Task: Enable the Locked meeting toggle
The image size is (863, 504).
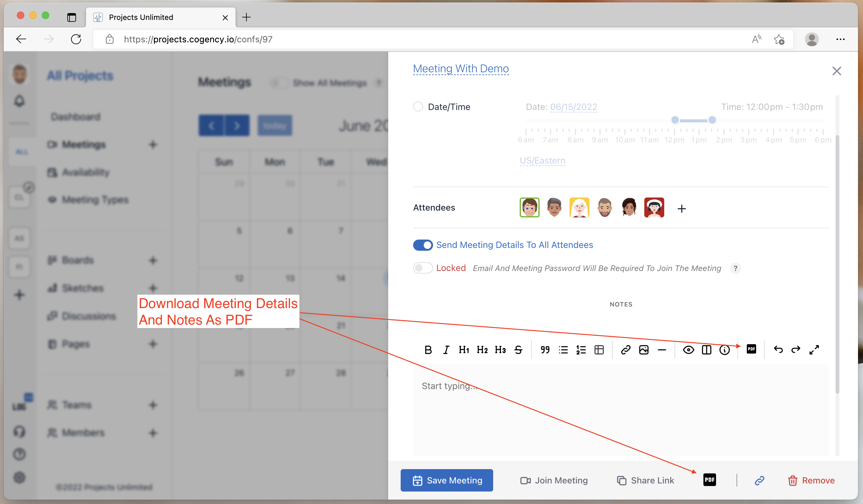Action: pos(422,268)
